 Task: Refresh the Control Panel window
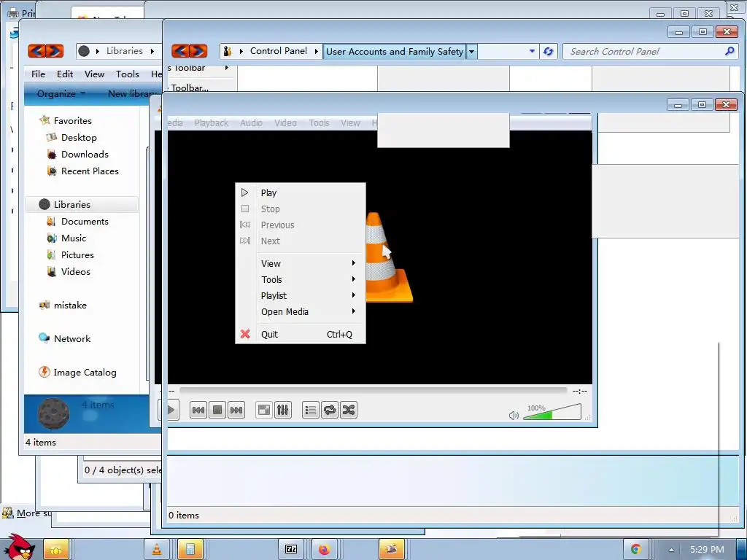pyautogui.click(x=548, y=52)
